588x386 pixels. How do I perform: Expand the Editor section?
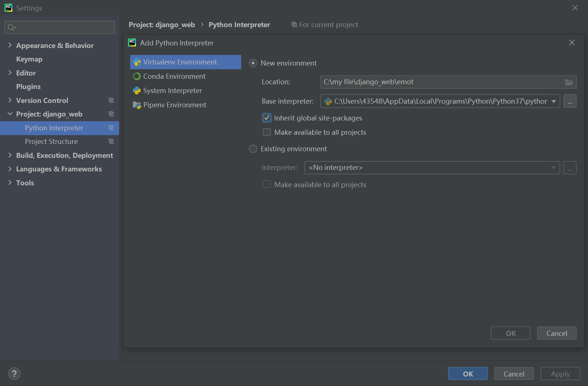[x=10, y=73]
